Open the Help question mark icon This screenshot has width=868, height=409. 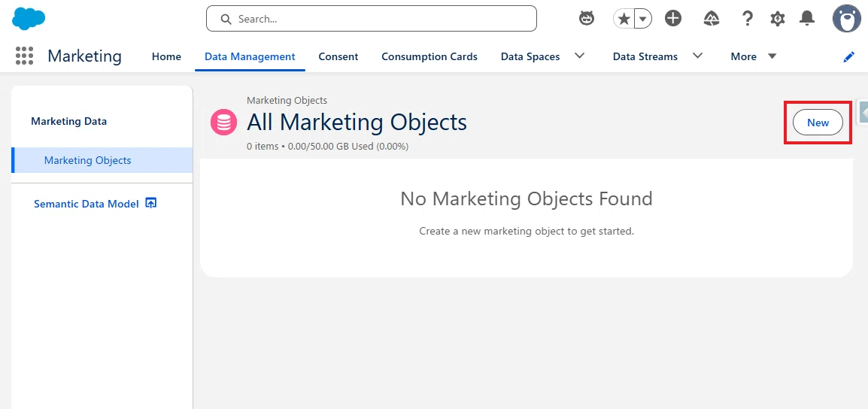[x=747, y=19]
